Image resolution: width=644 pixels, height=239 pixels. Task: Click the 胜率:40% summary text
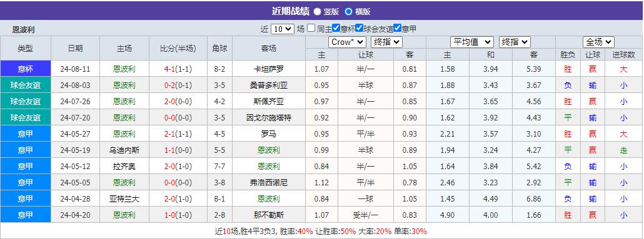coord(296,231)
